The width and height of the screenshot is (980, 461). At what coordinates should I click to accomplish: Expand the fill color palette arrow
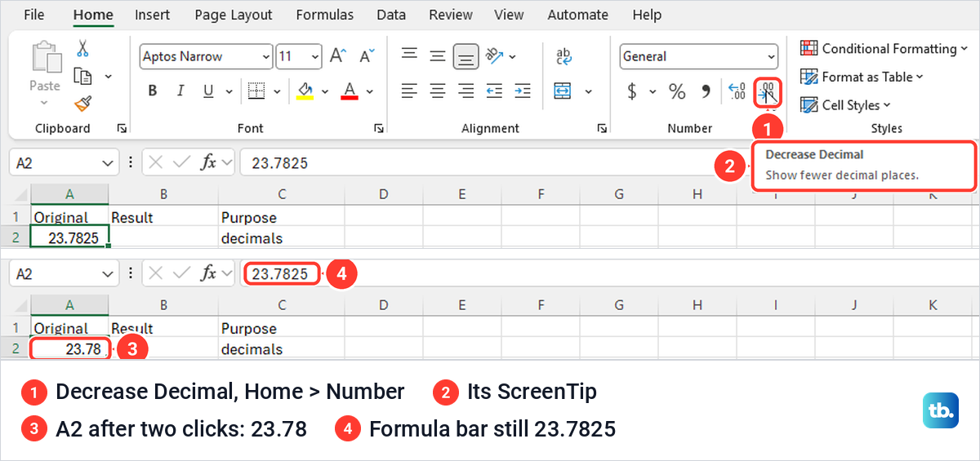(x=325, y=91)
